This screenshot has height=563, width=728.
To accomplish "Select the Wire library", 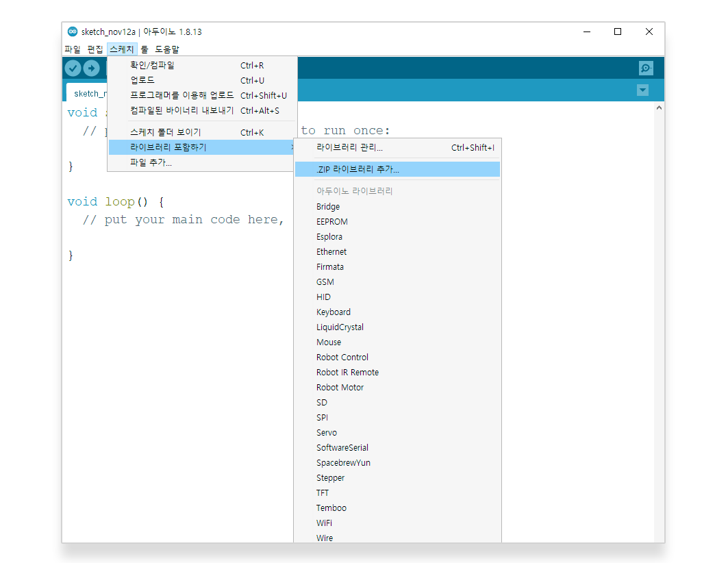I will [397, 538].
